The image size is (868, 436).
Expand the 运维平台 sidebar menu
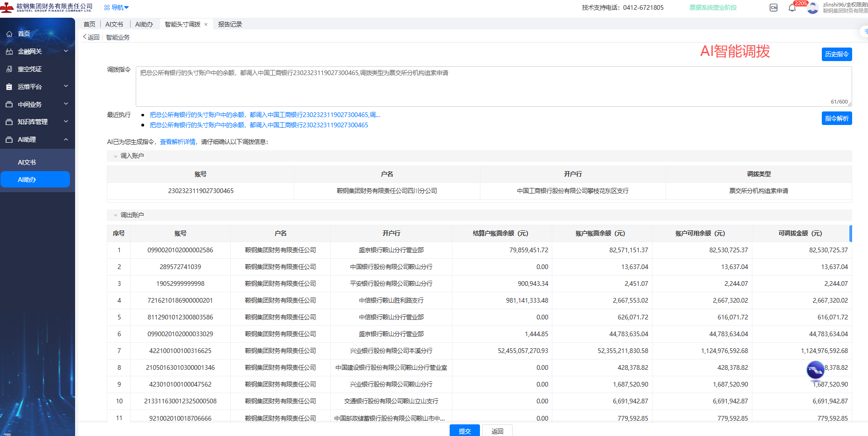(x=66, y=86)
